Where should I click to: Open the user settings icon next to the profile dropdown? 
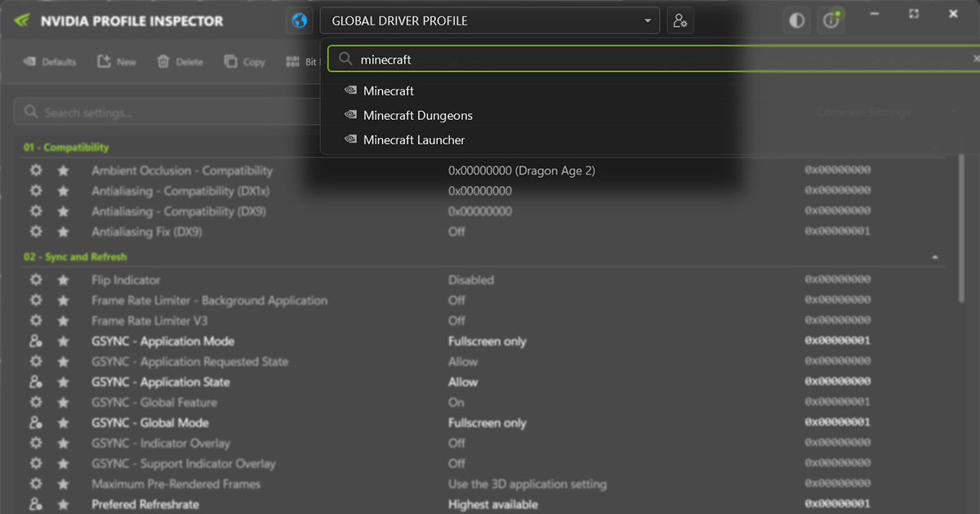tap(680, 21)
